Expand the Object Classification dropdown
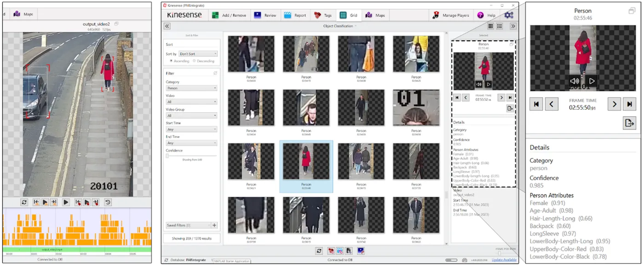The height and width of the screenshot is (265, 644). click(339, 26)
